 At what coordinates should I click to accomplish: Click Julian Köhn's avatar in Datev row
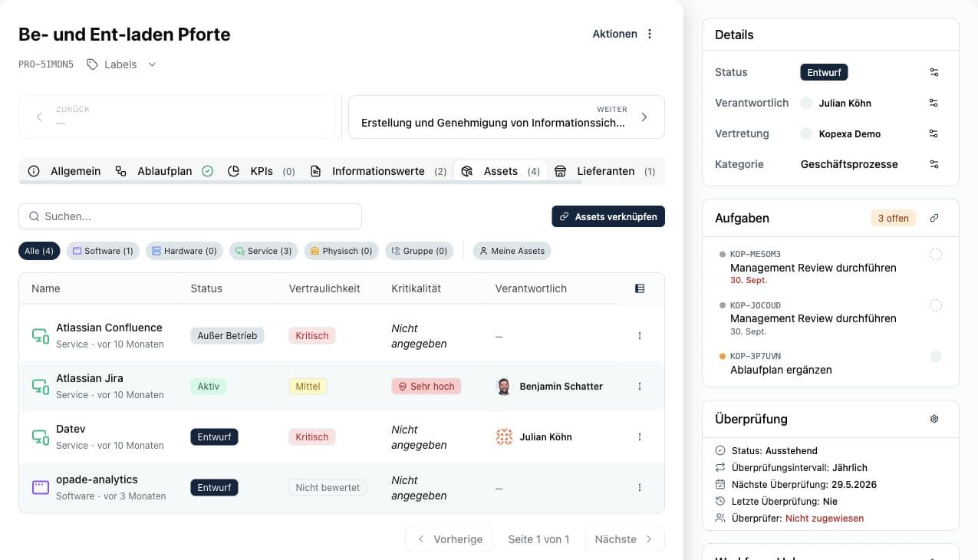tap(504, 437)
